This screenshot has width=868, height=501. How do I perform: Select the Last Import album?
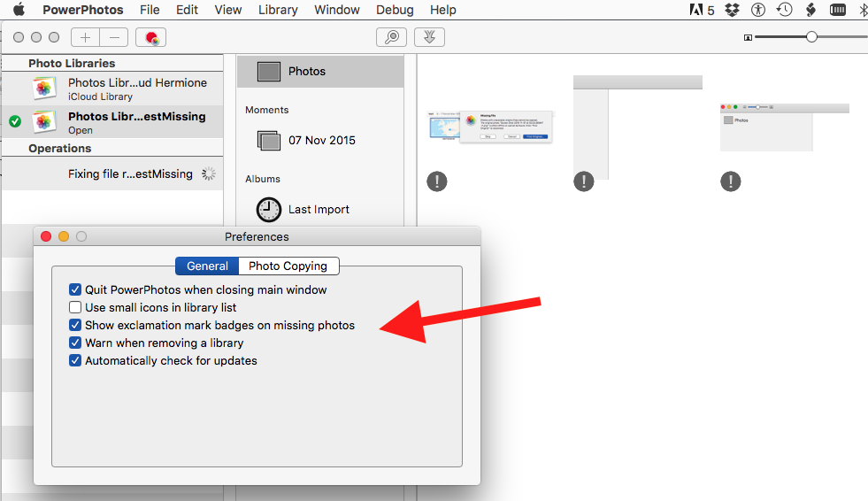pyautogui.click(x=320, y=209)
